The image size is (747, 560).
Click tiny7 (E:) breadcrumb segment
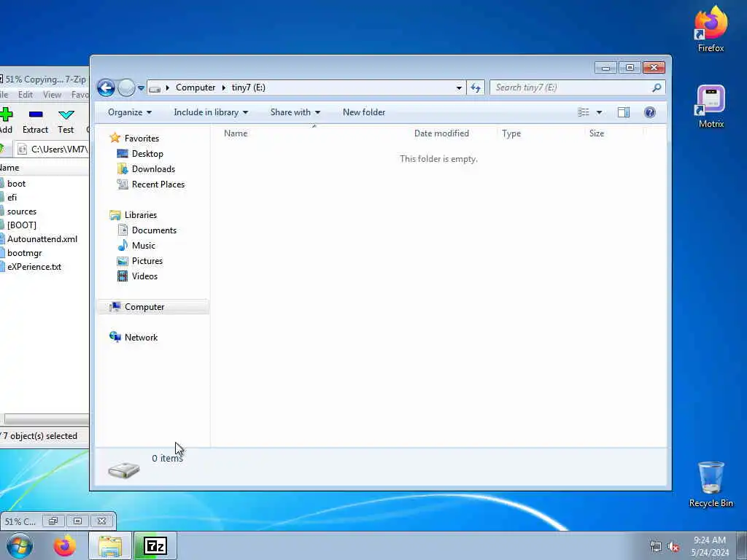(x=248, y=87)
